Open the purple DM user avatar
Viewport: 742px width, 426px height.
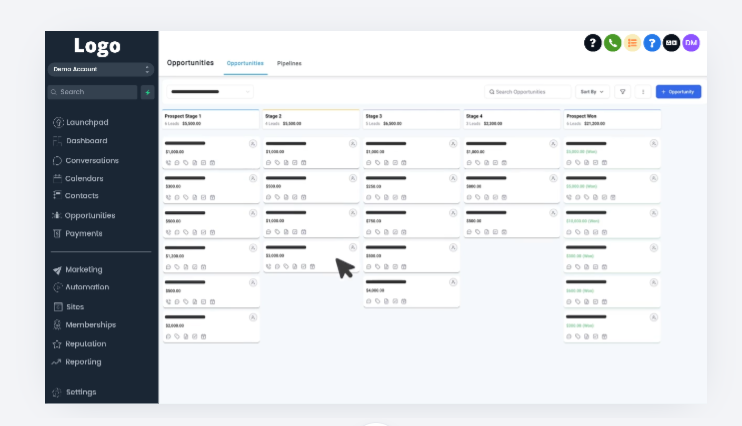691,43
